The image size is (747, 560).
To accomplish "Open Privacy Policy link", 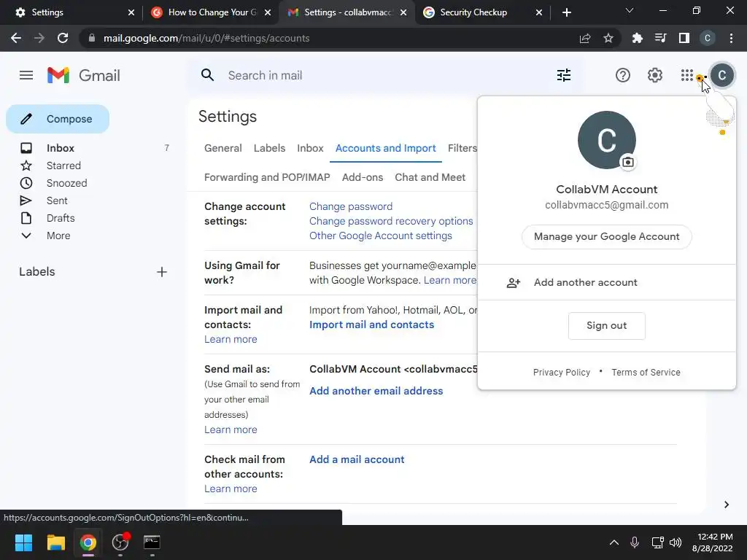I will (x=561, y=373).
